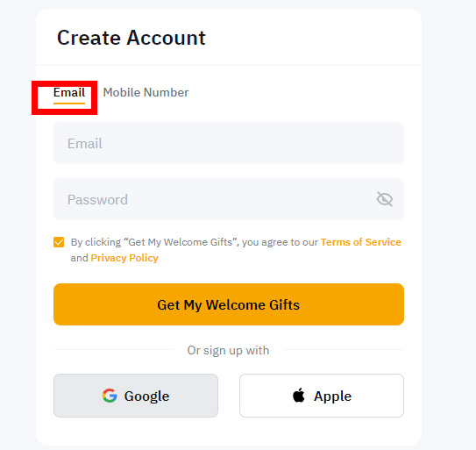Switch to the Mobile Number tab

pos(146,92)
